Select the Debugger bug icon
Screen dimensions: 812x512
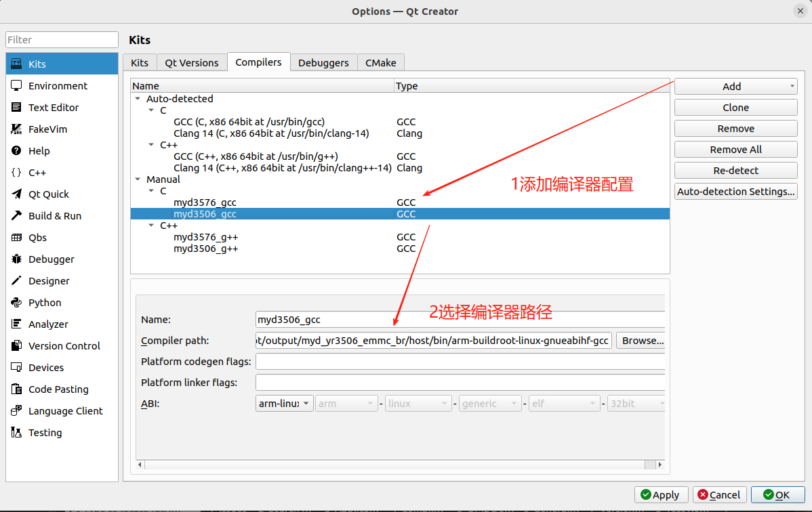tap(16, 259)
